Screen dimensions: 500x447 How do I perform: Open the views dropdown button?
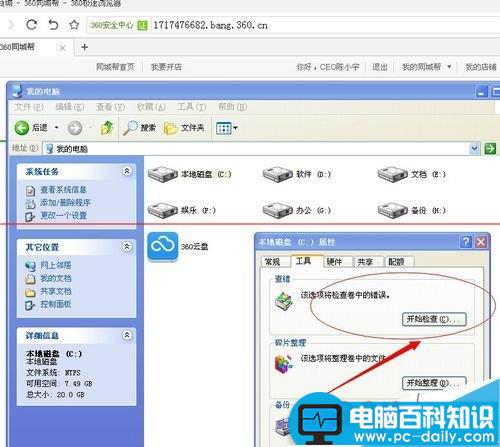click(227, 128)
